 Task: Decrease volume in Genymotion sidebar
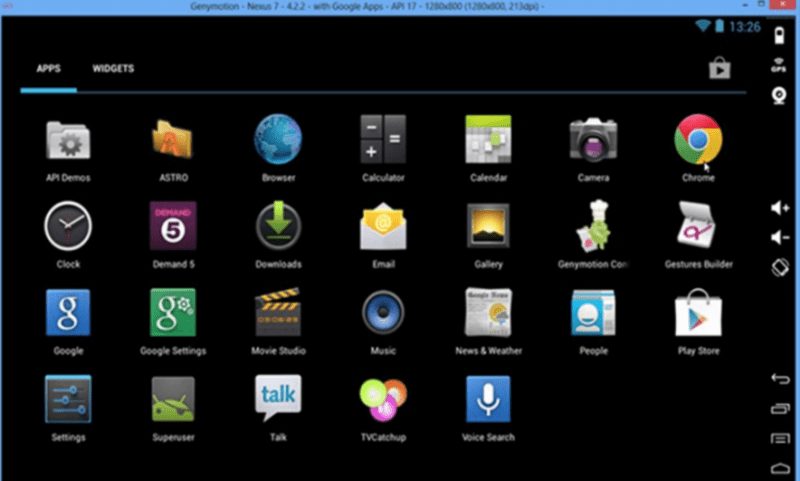coord(780,237)
